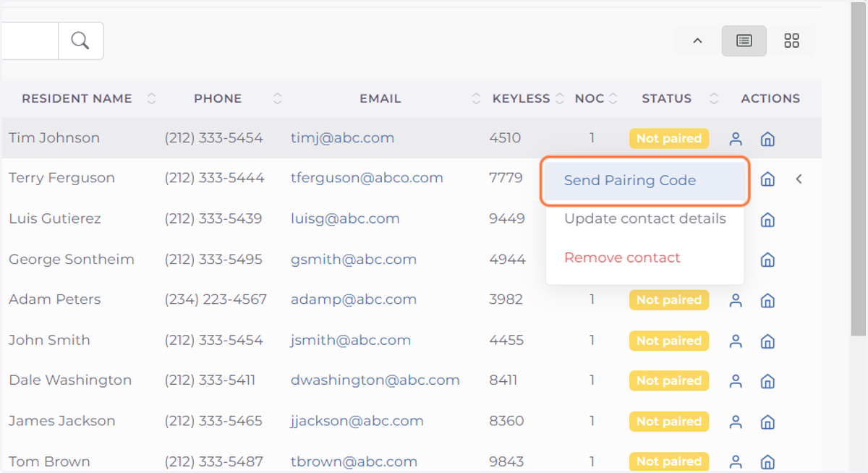Open email link jsmith@abc.com
The height and width of the screenshot is (473, 868).
tap(351, 340)
